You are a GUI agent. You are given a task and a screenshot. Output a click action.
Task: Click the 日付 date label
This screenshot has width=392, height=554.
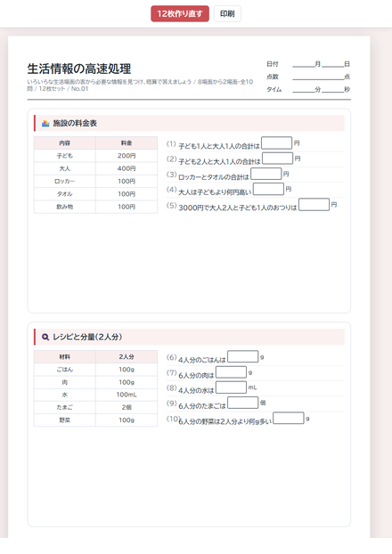pos(273,64)
